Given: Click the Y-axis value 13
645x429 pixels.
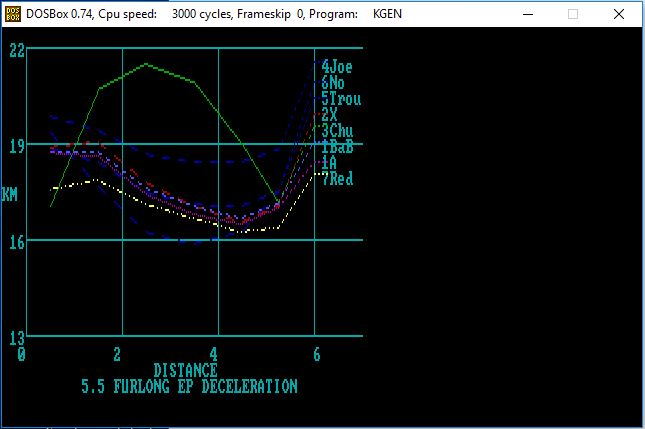Looking at the screenshot, I should pos(17,339).
